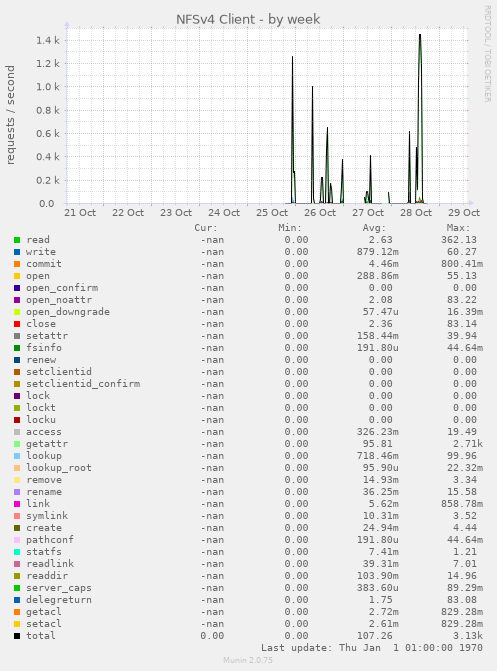Click the Munin 2.0.75 version text
497x671 pixels.
coord(248,660)
